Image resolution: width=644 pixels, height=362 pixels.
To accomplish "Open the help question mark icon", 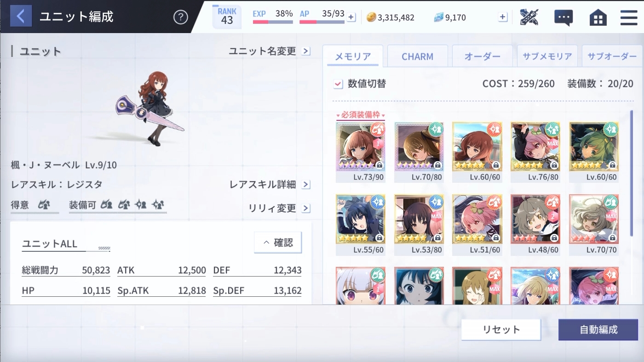I will coord(181,17).
